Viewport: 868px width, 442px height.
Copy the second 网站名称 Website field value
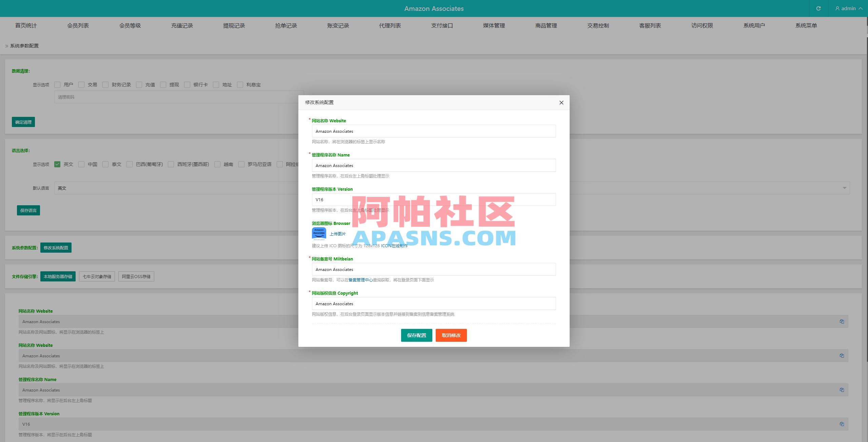pos(842,355)
